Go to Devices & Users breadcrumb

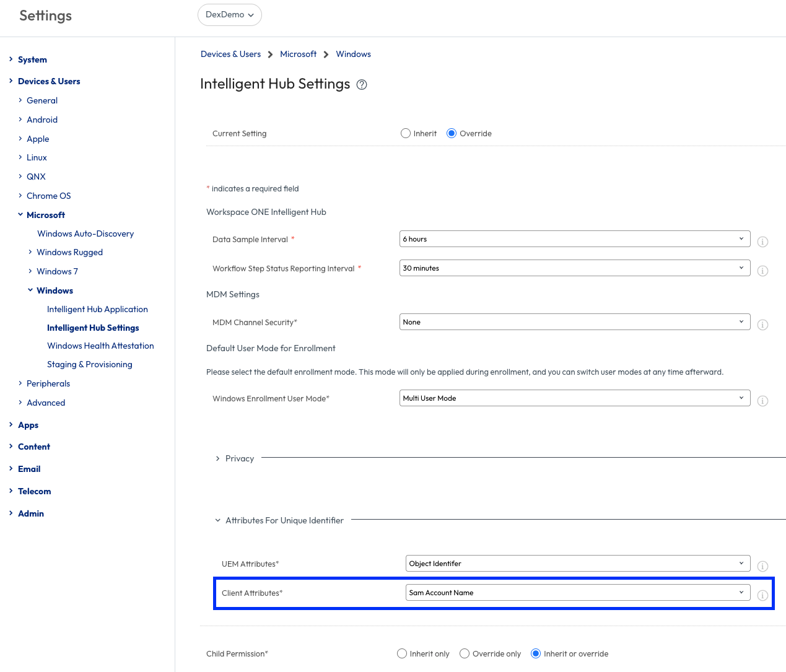click(x=230, y=55)
